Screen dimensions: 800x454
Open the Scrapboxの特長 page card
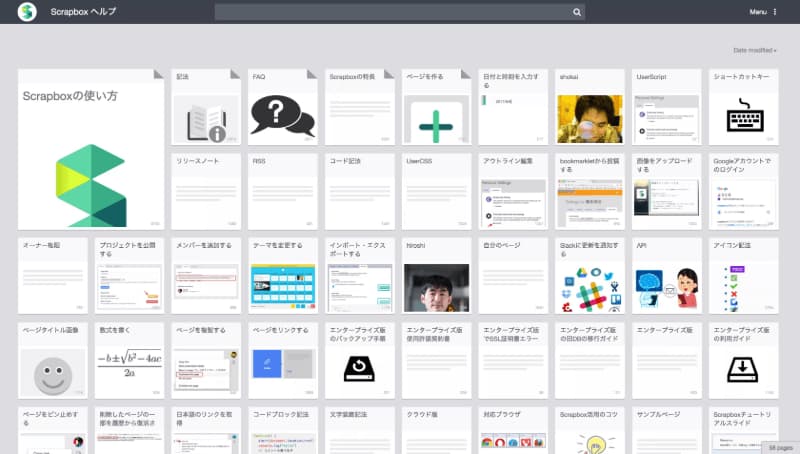[360, 107]
